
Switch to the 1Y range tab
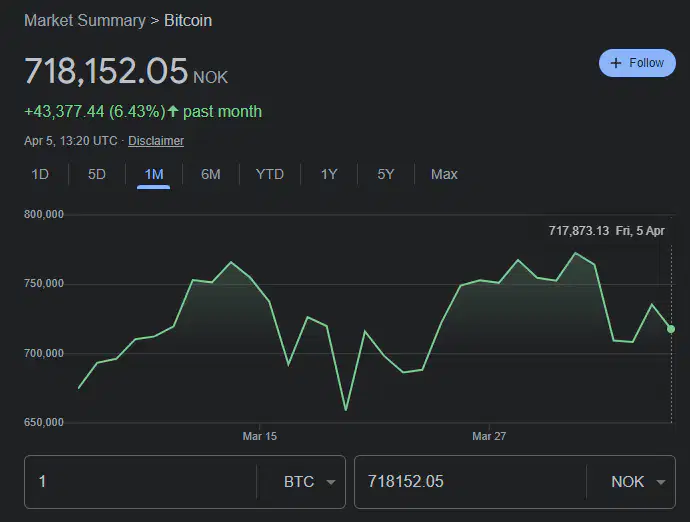pos(329,174)
